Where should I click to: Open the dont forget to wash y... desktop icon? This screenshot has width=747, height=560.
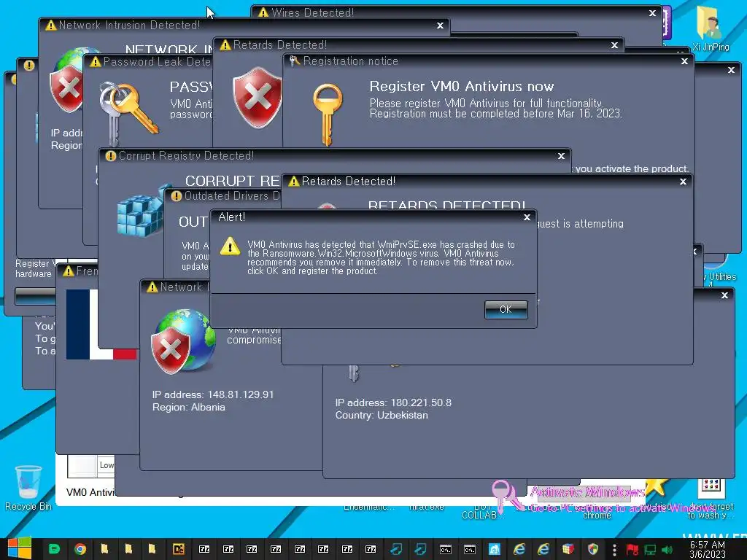tap(711, 499)
